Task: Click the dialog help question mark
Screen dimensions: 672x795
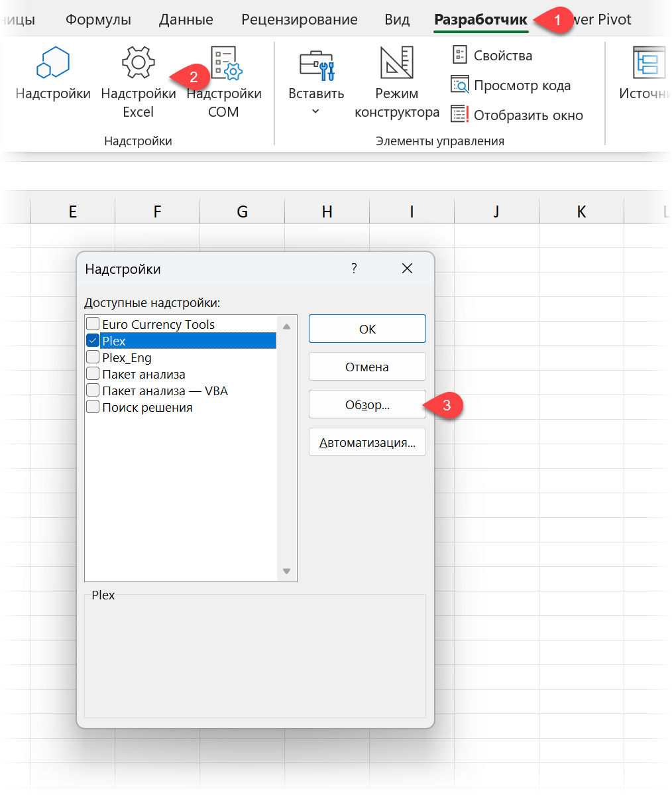Action: coord(354,269)
